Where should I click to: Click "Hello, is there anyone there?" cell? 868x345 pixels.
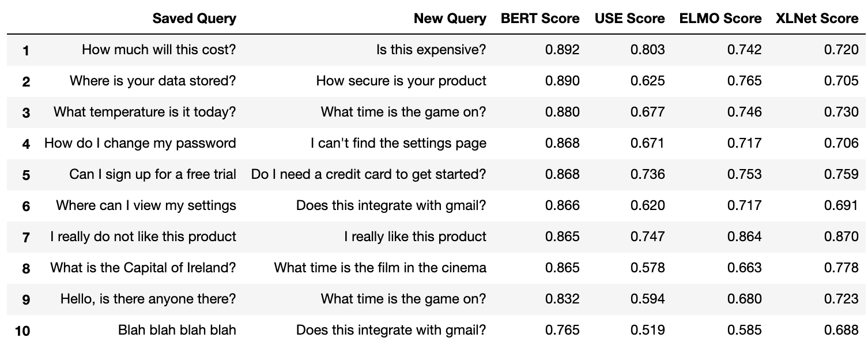pyautogui.click(x=148, y=299)
